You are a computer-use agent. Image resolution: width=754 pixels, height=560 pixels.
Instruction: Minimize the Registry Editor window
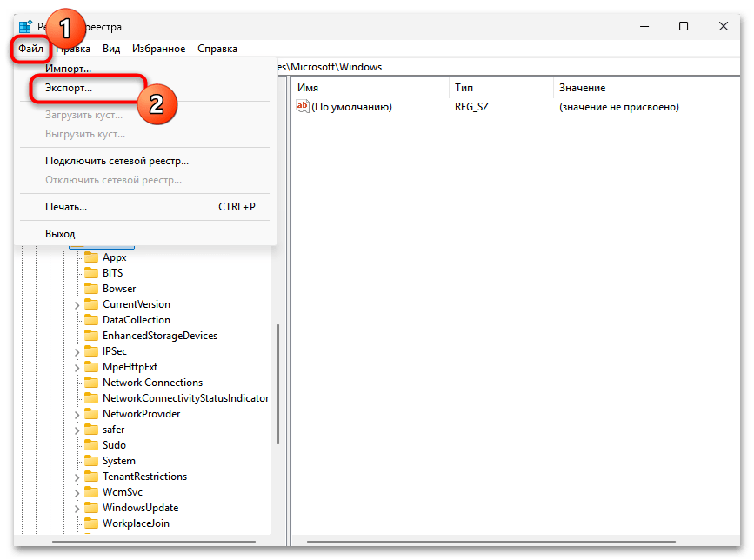[x=644, y=26]
